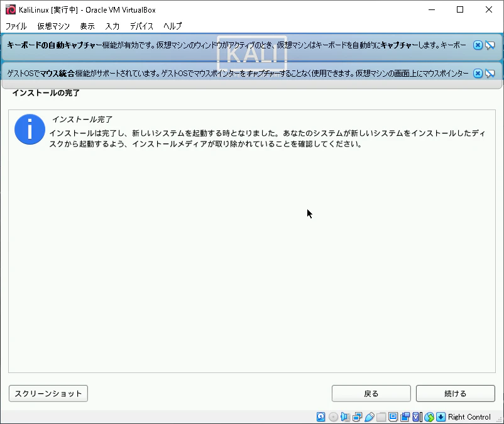Viewport: 504px width, 424px height.
Task: Open the 仮想マシン menu
Action: (53, 26)
